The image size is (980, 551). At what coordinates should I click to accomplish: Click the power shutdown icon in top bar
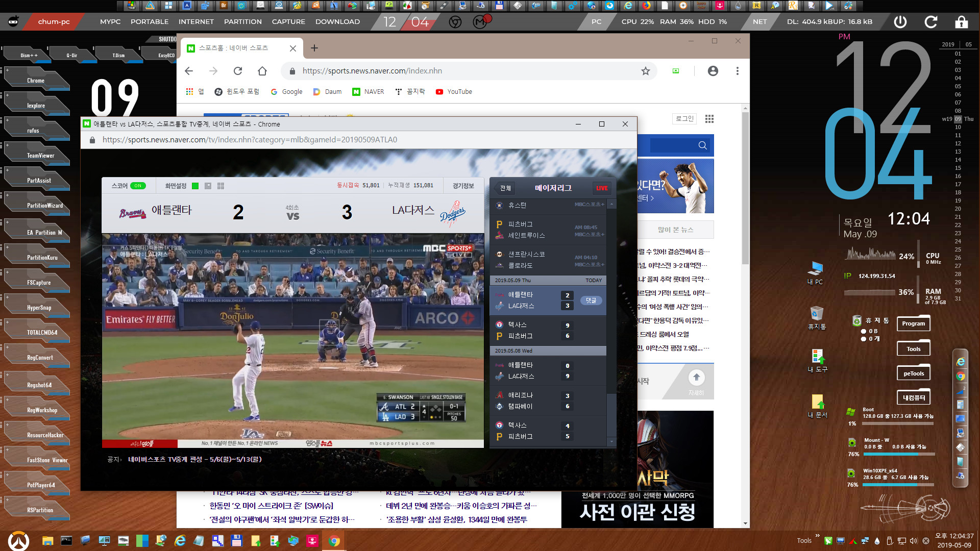click(900, 22)
